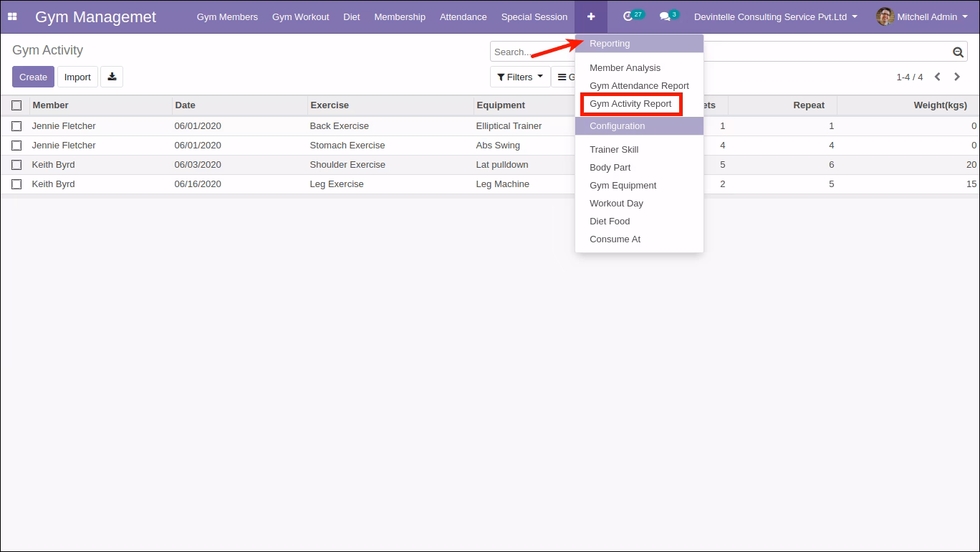This screenshot has height=552, width=980.
Task: Click the Import button
Action: coord(77,77)
